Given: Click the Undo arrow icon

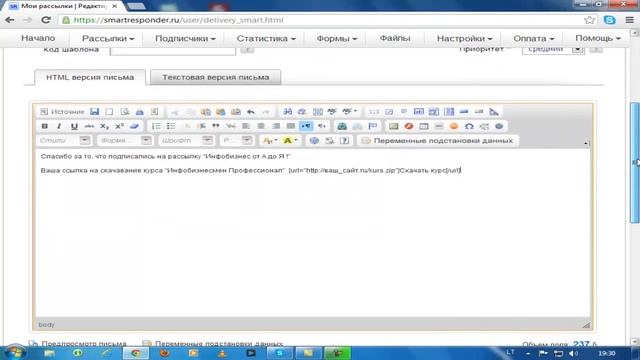Looking at the screenshot, I should [251, 111].
